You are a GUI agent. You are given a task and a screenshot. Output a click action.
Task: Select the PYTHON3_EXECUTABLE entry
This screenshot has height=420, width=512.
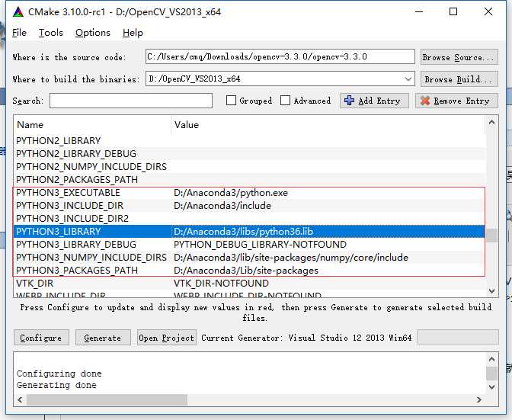[69, 193]
